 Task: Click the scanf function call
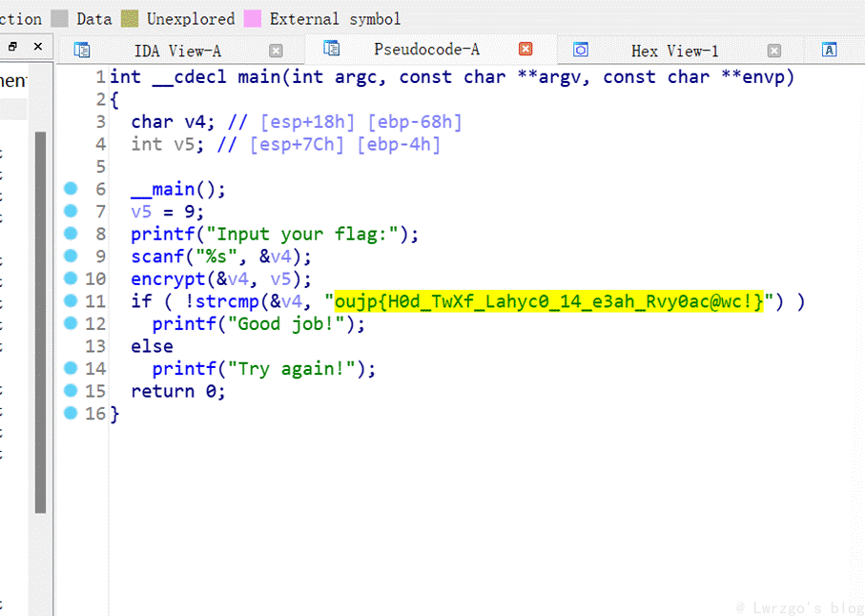pos(157,257)
